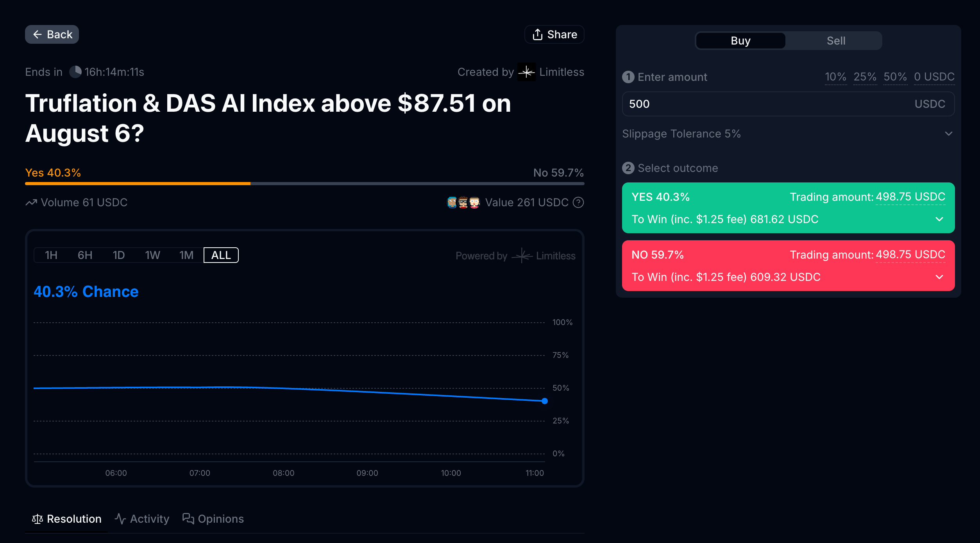Open the Opinions tab
The height and width of the screenshot is (543, 980).
[x=213, y=519]
